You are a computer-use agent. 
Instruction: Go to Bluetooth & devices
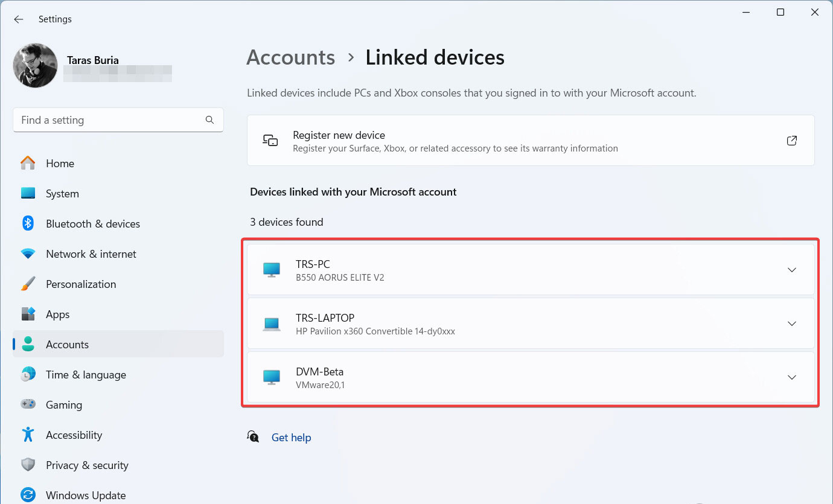pos(93,224)
